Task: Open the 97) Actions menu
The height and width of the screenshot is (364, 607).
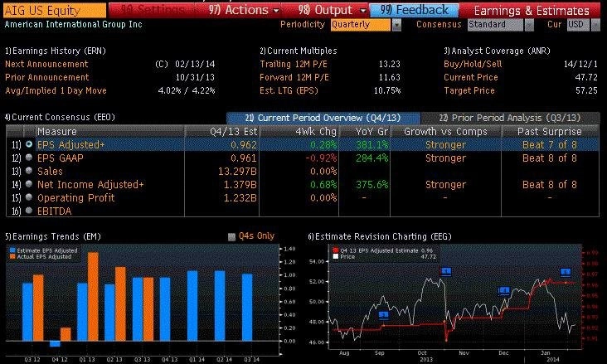Action: click(244, 10)
